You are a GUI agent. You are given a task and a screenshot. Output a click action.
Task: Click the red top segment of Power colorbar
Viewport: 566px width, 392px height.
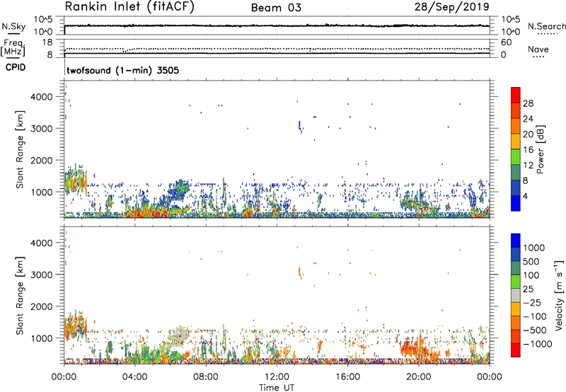point(516,95)
